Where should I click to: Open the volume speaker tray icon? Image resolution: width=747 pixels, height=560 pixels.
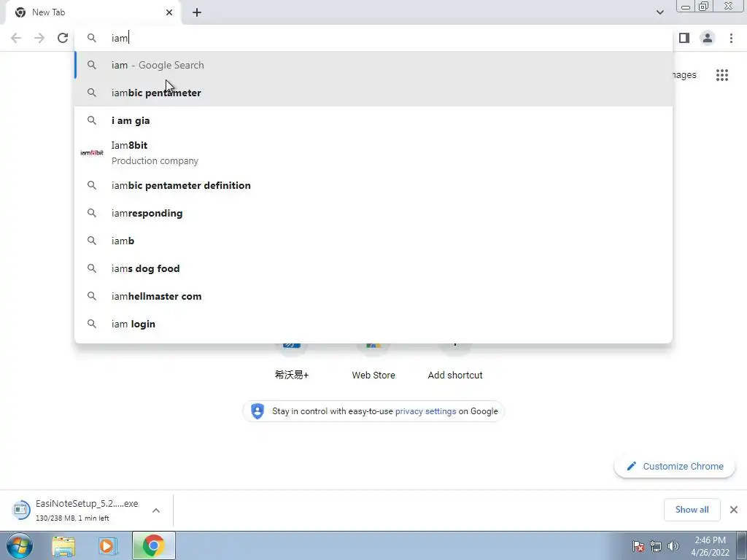coord(673,546)
